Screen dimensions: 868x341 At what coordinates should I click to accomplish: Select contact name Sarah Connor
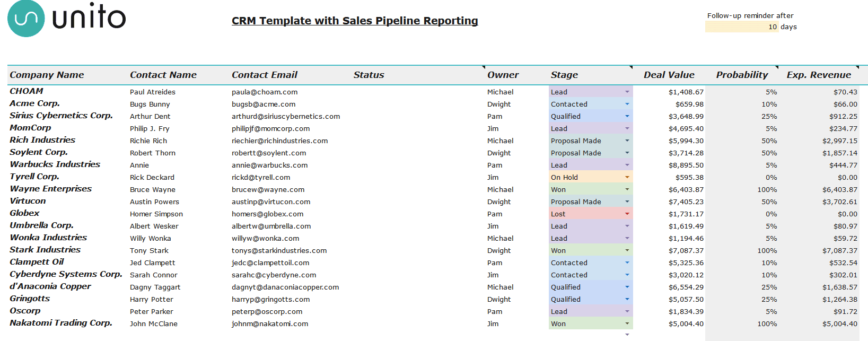(154, 275)
